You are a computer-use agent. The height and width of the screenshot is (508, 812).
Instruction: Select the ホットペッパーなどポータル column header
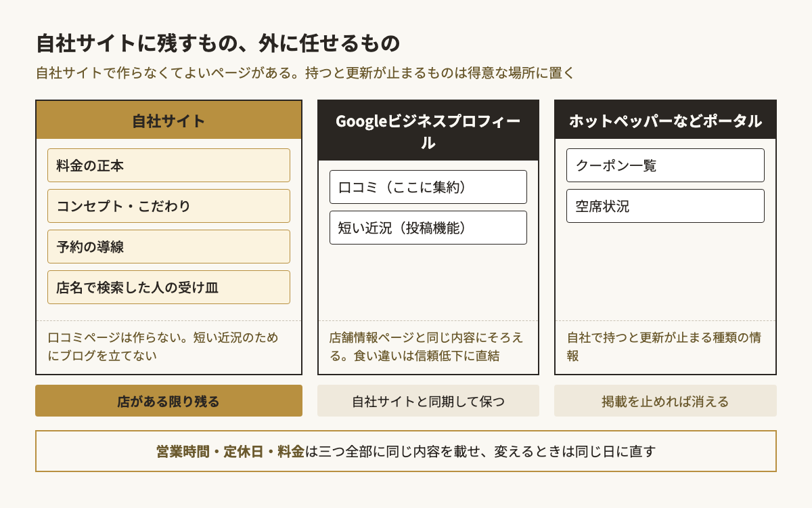click(665, 121)
